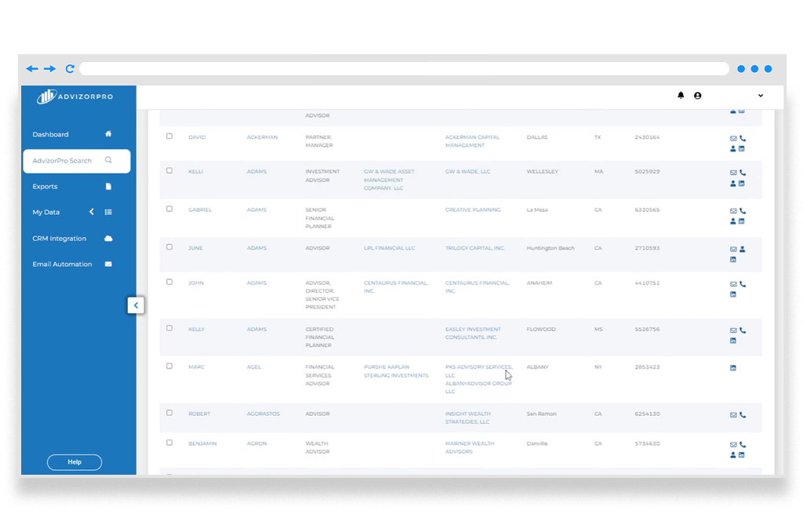The width and height of the screenshot is (804, 532).
Task: Open the user account avatar icon
Action: coord(697,95)
